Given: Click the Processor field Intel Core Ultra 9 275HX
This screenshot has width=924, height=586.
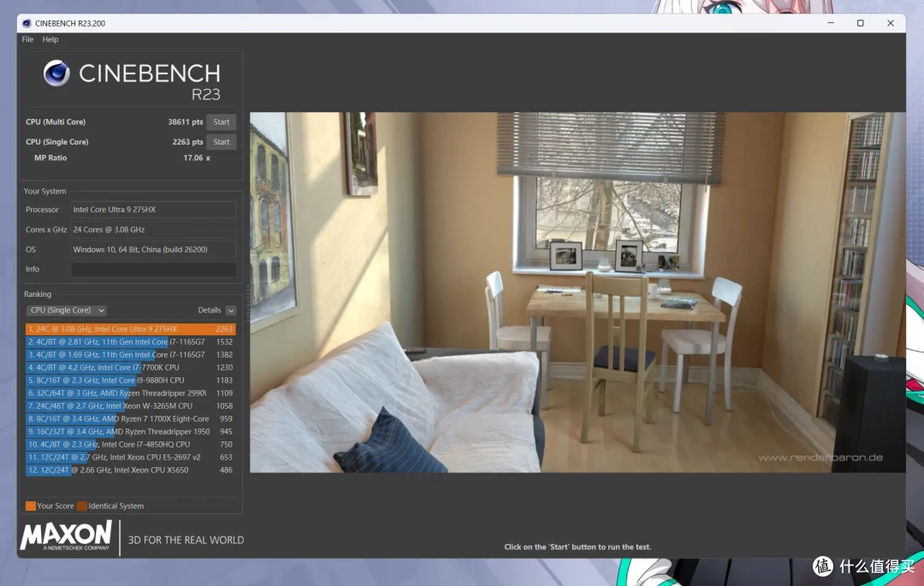Looking at the screenshot, I should pos(153,210).
